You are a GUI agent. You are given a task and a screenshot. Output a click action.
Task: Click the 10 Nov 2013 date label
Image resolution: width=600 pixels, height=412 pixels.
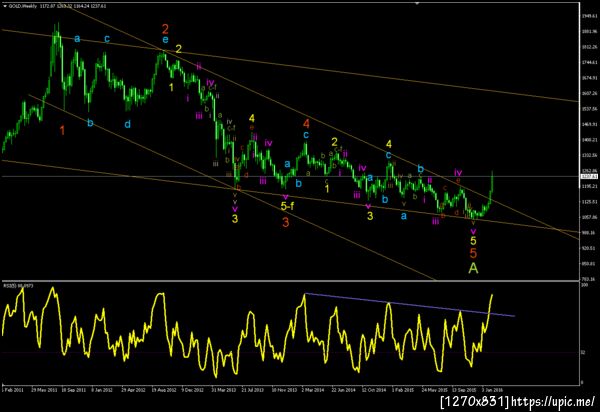click(284, 390)
